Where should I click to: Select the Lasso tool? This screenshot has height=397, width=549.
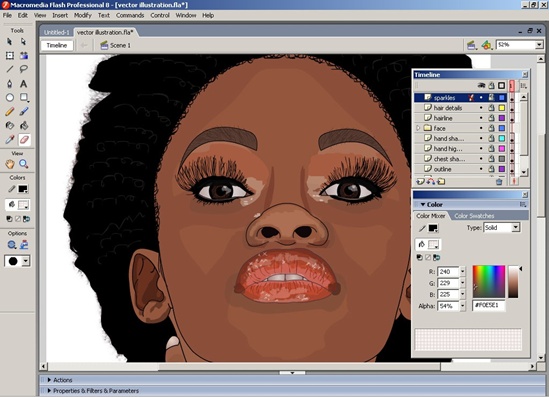click(23, 69)
